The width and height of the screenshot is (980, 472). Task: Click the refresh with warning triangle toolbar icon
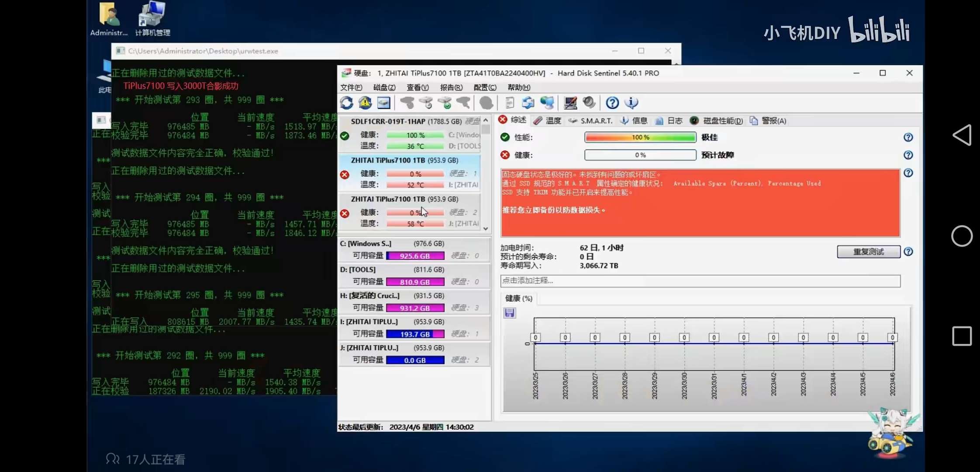click(365, 103)
